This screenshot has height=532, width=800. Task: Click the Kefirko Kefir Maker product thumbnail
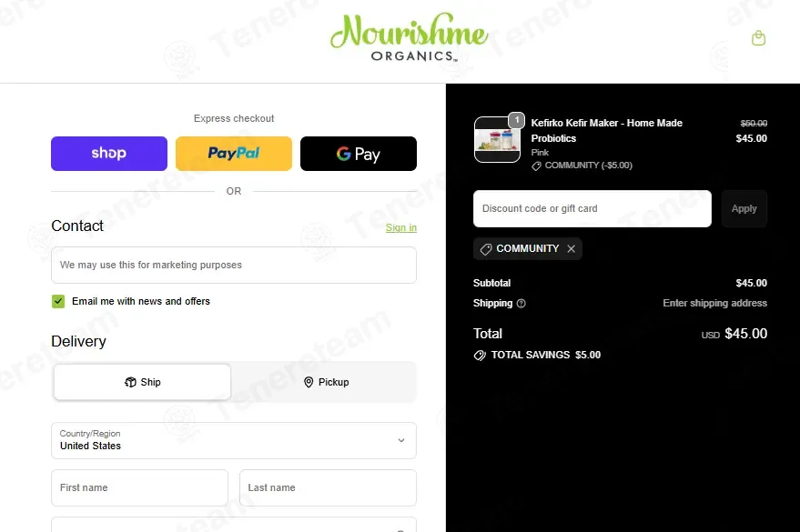[x=498, y=140]
